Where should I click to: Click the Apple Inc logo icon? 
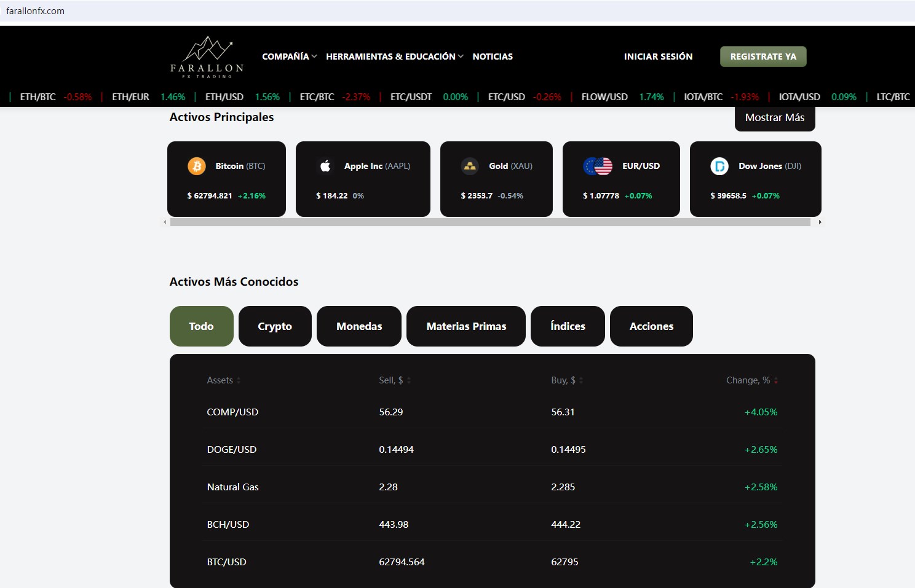(325, 166)
